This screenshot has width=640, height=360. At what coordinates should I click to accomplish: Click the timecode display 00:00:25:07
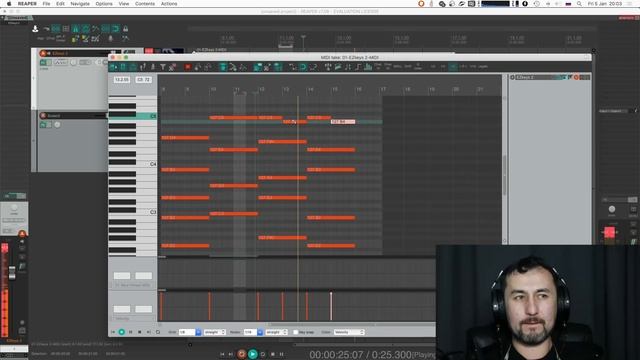pyautogui.click(x=336, y=355)
